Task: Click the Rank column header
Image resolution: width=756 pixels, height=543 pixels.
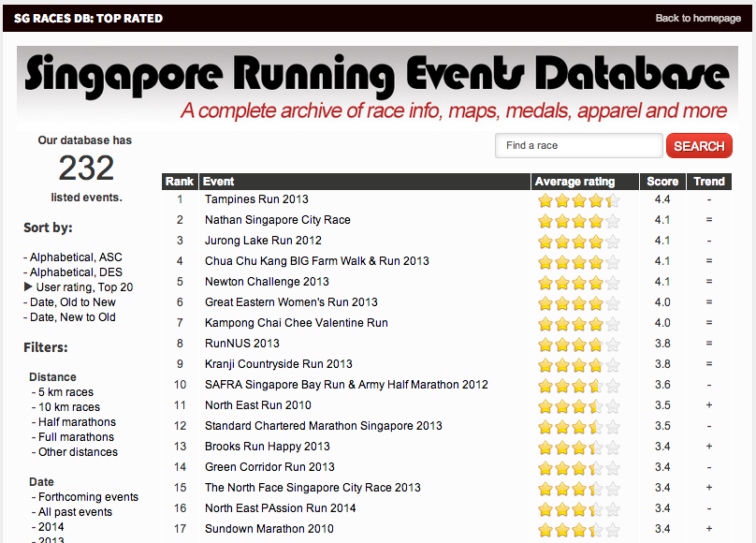Action: coord(180,182)
